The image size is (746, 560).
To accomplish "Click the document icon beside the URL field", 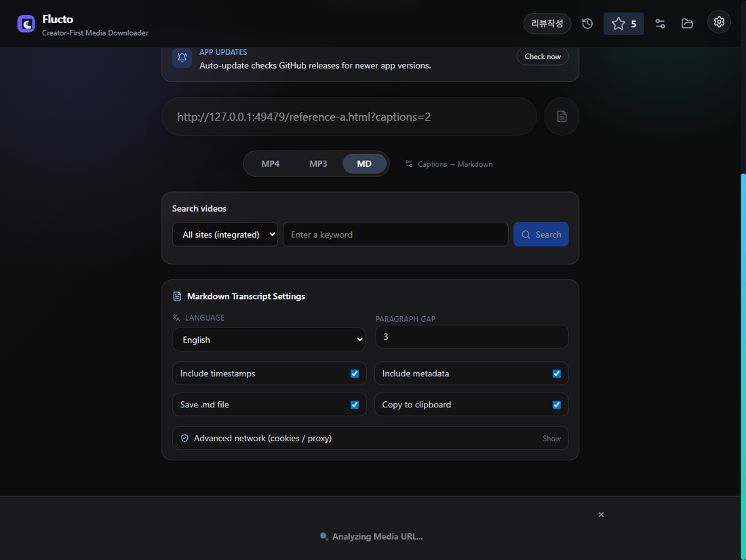I will pos(562,117).
